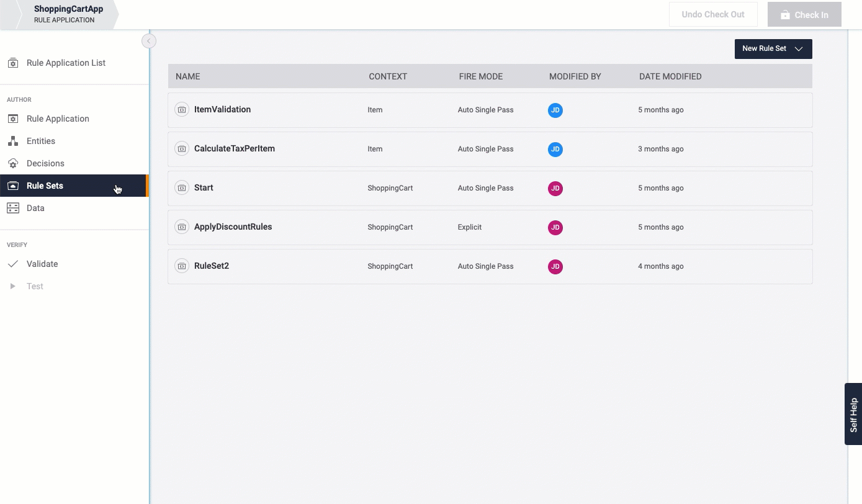The image size is (862, 504).
Task: Click the Rule Application List icon
Action: (x=12, y=63)
